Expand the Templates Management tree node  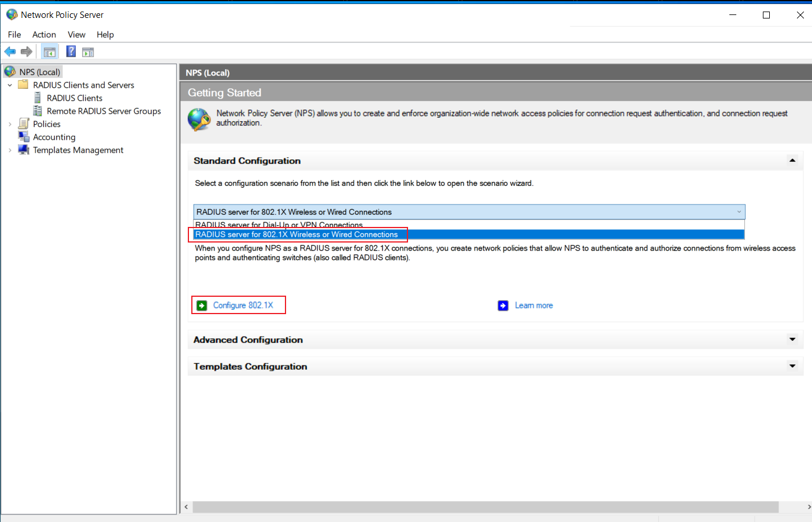[x=10, y=150]
